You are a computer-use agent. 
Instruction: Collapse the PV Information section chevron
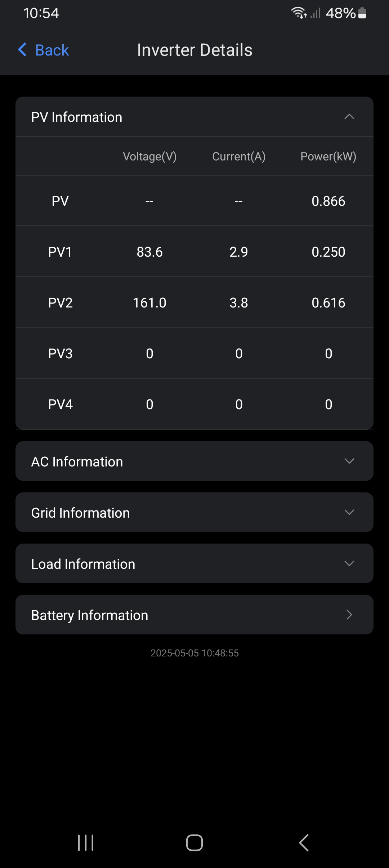pyautogui.click(x=349, y=117)
